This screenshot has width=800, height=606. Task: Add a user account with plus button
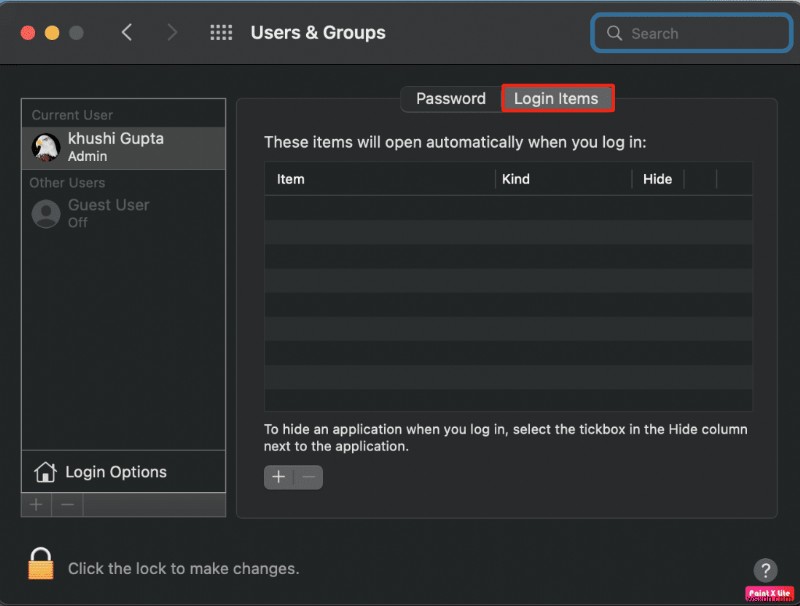point(36,505)
